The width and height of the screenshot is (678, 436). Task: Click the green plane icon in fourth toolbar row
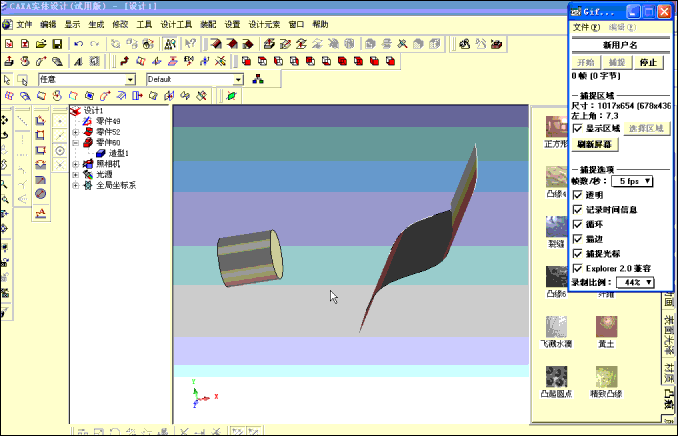[231, 96]
